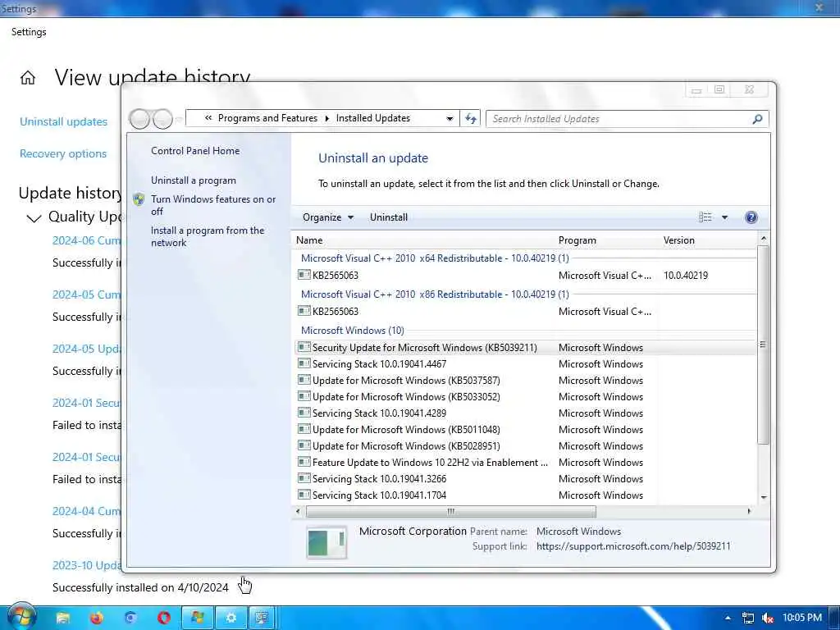
Task: Open the Windows Start orb
Action: coord(21,617)
